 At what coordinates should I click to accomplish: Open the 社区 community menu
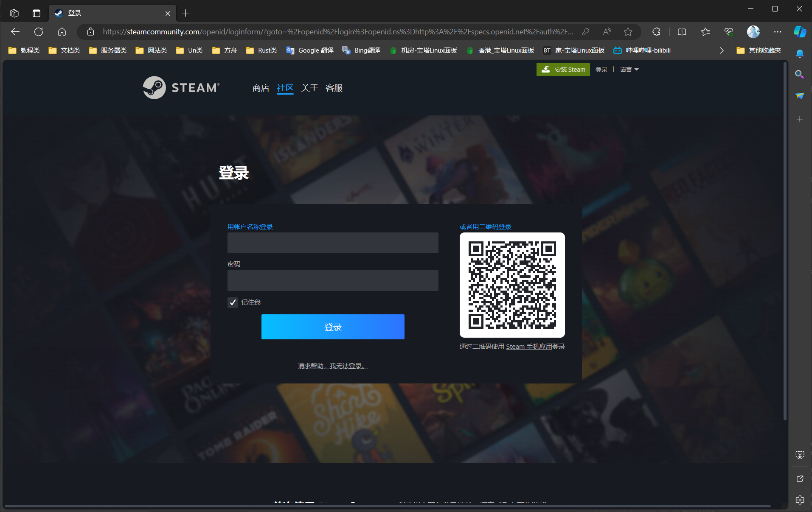click(285, 88)
